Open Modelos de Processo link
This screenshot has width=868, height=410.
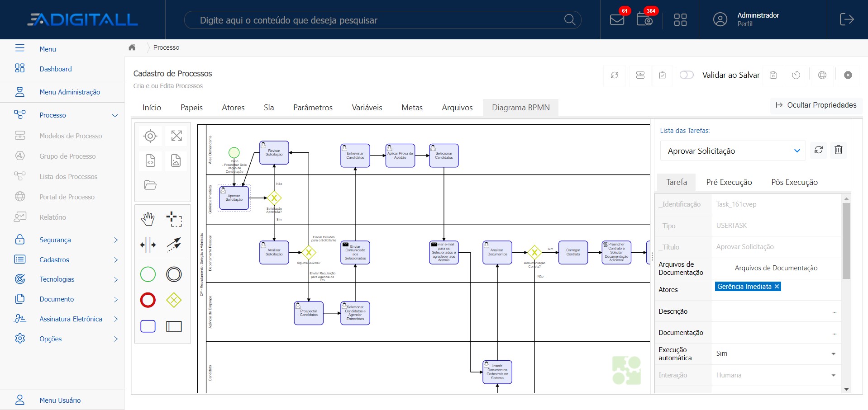click(x=71, y=136)
